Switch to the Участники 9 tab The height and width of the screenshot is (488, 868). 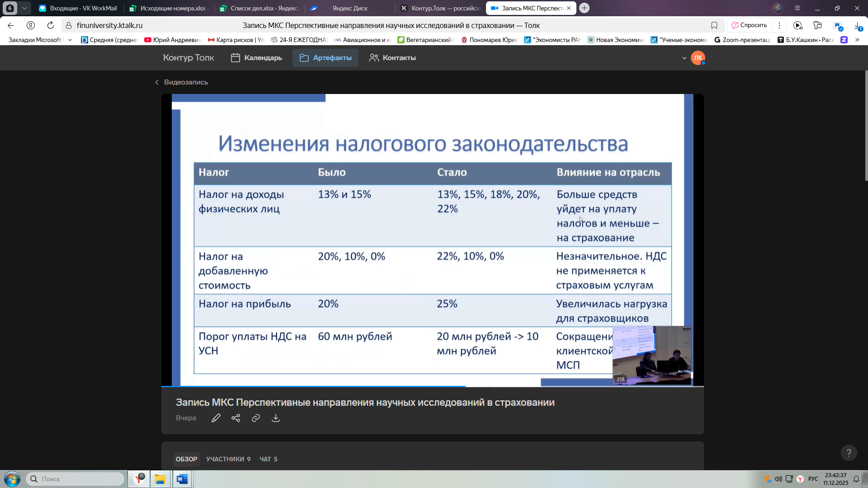coord(228,459)
